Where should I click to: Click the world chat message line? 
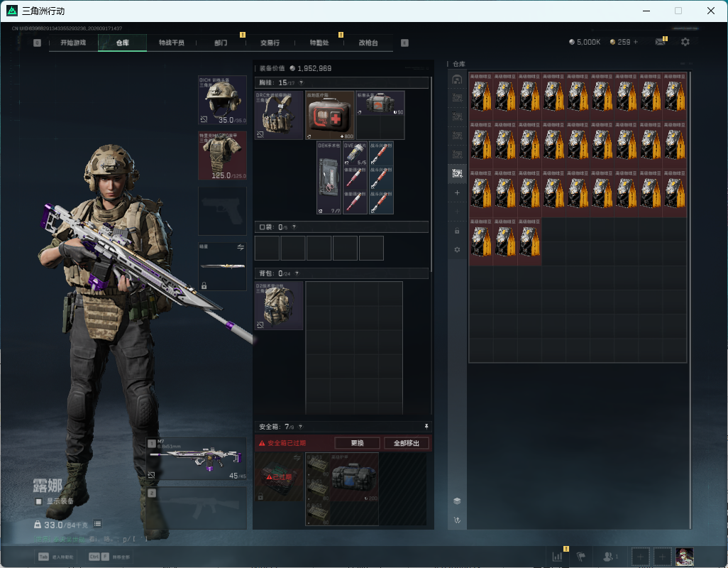tap(91, 539)
